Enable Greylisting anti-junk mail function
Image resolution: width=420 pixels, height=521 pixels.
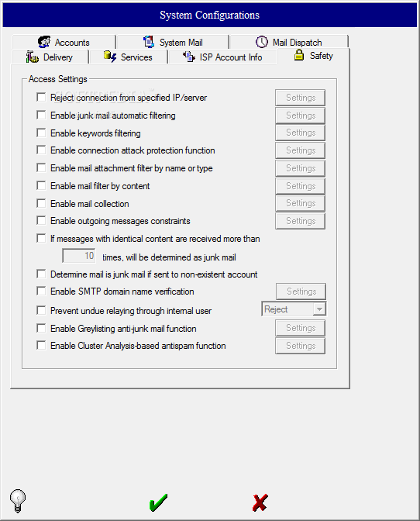click(x=41, y=328)
